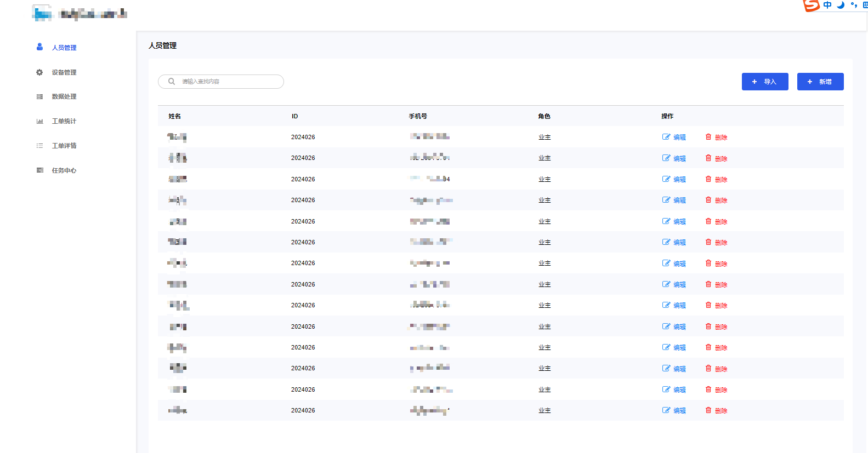Click the 导入 import button
This screenshot has width=868, height=453.
click(x=765, y=82)
